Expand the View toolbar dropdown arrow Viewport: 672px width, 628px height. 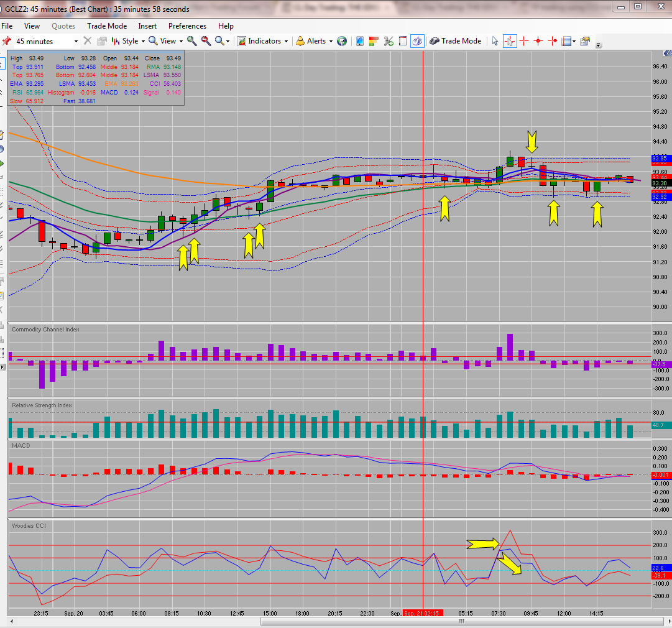coord(181,42)
